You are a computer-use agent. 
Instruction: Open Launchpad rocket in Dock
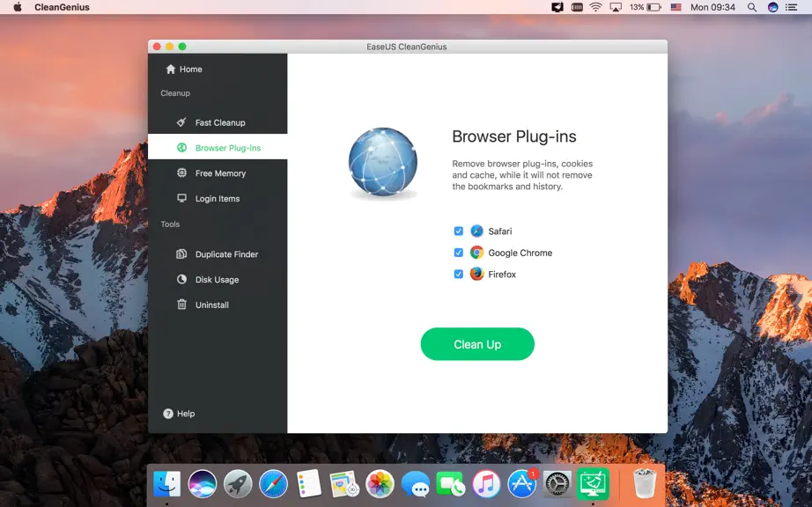tap(238, 484)
